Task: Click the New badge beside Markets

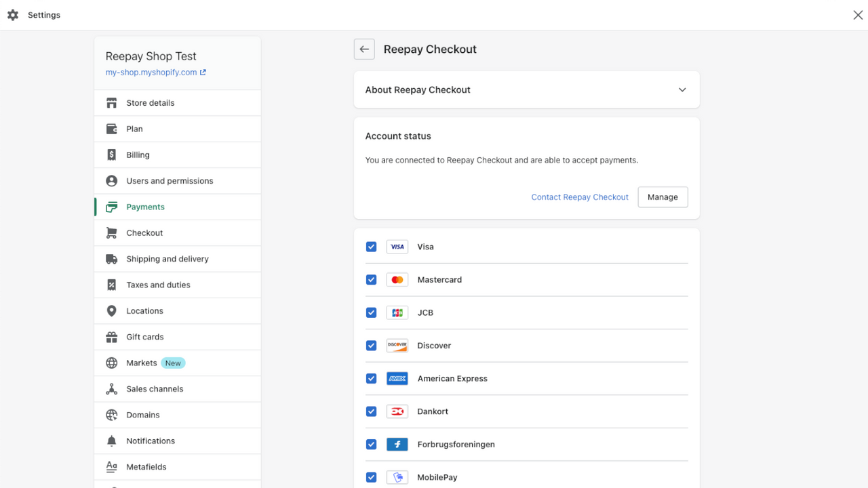Action: tap(173, 363)
